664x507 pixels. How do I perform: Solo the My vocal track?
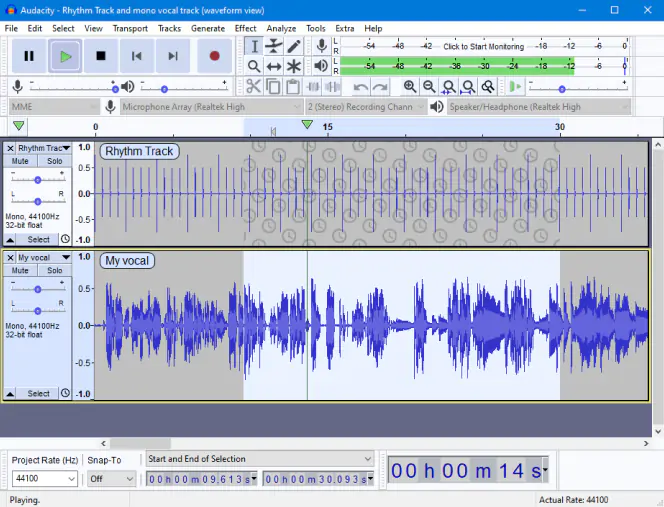coord(55,270)
